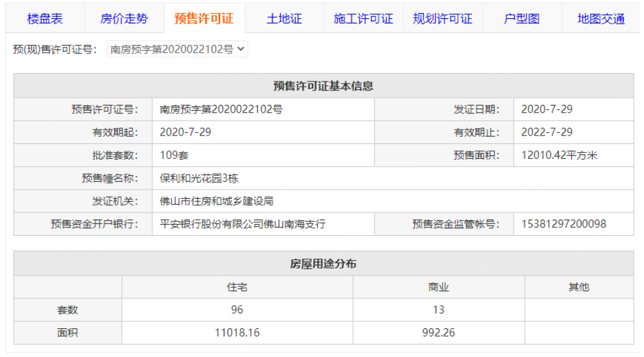Open the 施工许可证 tab
Viewport: 644px width, 357px height.
click(x=363, y=18)
